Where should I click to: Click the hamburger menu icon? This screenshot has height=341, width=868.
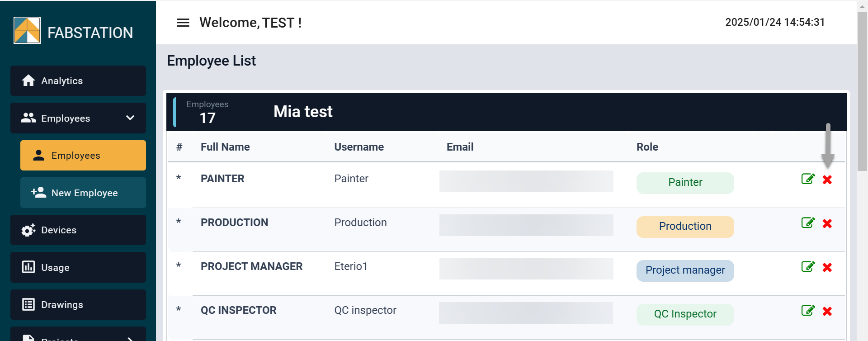183,23
